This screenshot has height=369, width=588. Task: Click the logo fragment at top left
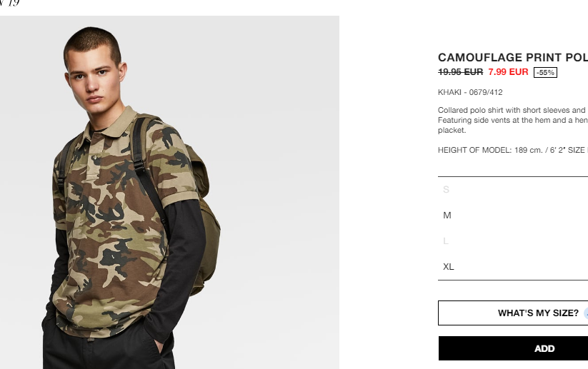point(10,3)
